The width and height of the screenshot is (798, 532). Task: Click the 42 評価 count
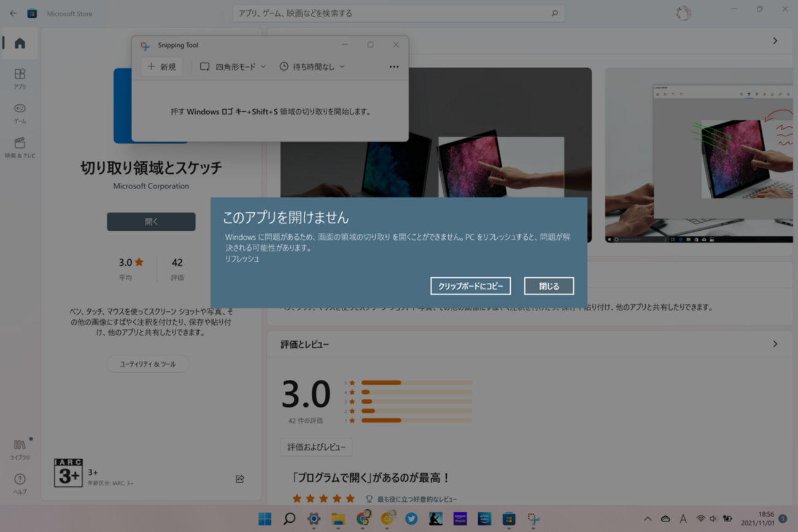tap(177, 268)
